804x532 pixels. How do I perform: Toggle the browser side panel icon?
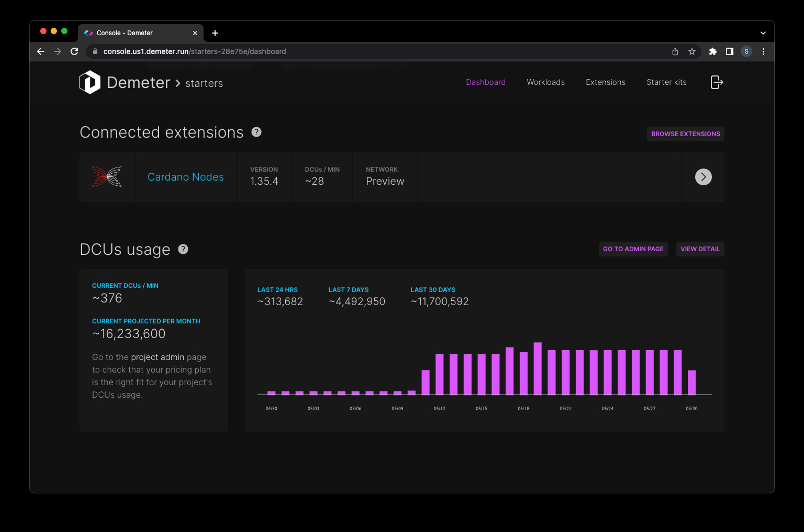(729, 52)
